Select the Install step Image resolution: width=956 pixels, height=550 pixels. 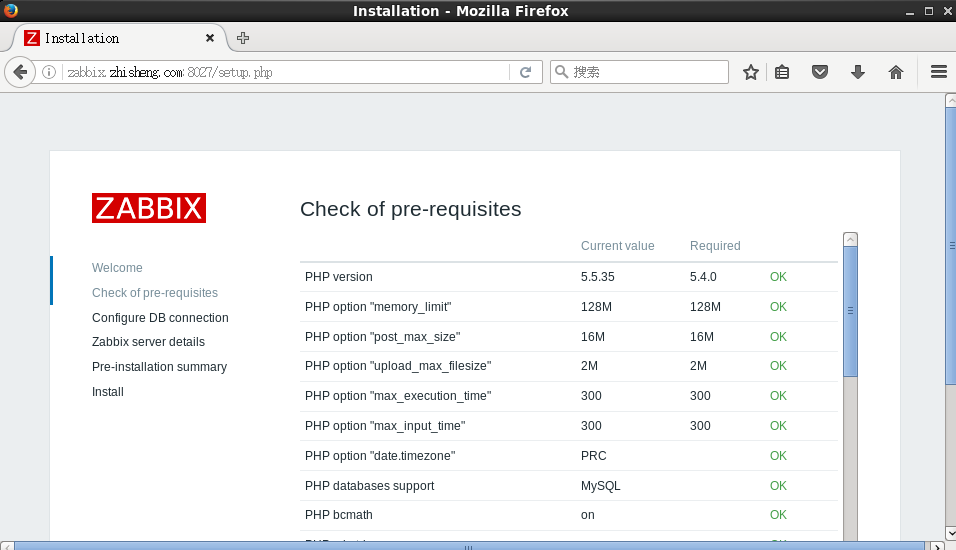tap(108, 392)
